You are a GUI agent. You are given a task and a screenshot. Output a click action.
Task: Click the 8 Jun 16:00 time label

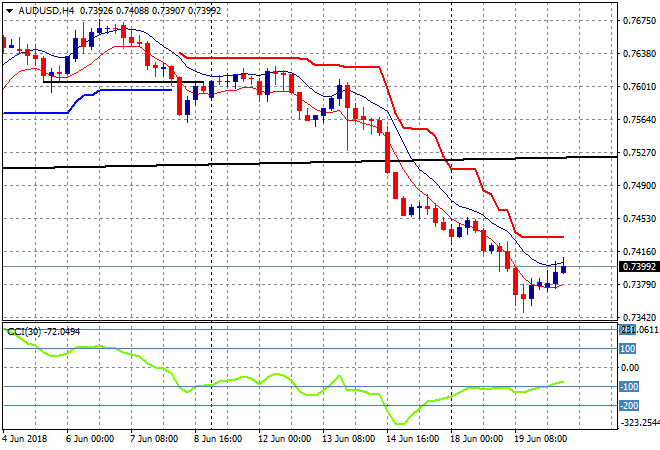click(218, 439)
